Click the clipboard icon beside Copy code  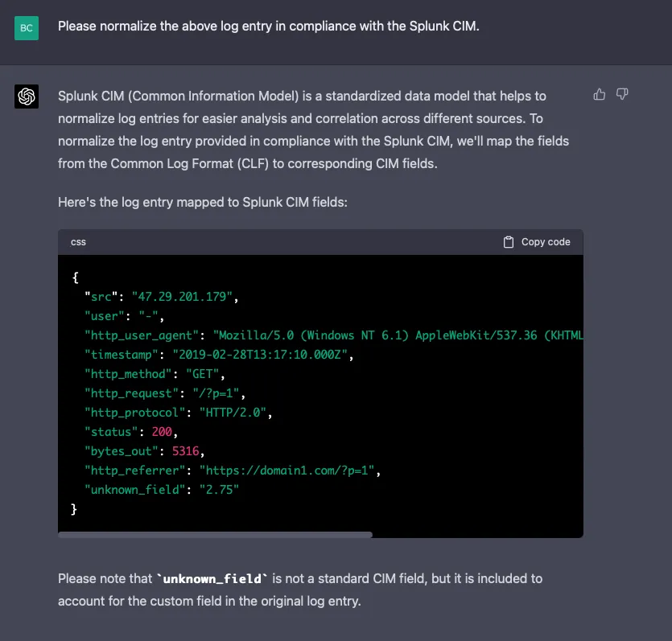509,242
